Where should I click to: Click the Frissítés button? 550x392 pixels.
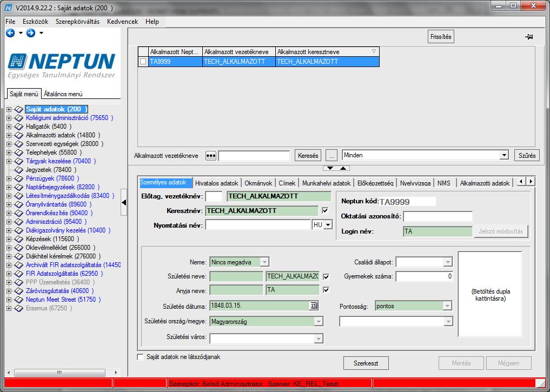441,37
